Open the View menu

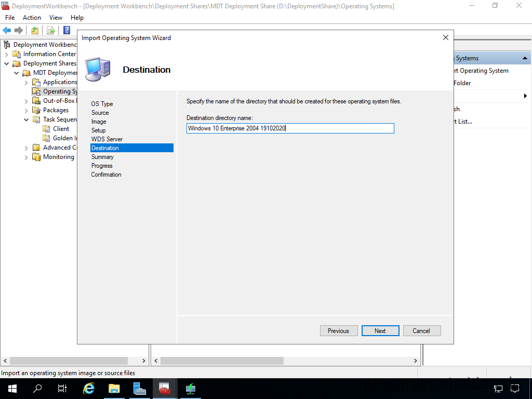point(56,18)
